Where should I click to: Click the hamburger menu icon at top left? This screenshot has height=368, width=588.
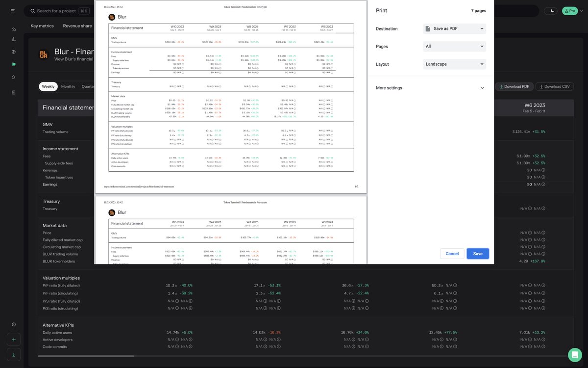pyautogui.click(x=12, y=11)
